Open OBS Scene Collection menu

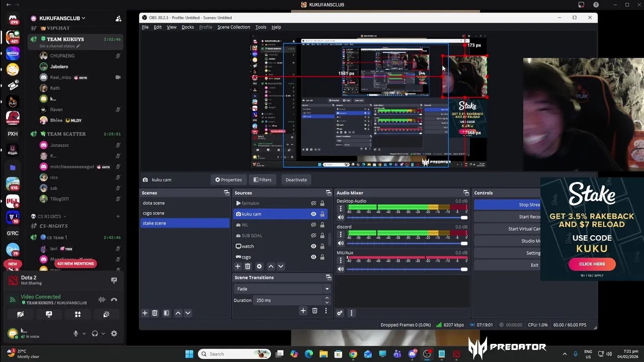tap(233, 27)
